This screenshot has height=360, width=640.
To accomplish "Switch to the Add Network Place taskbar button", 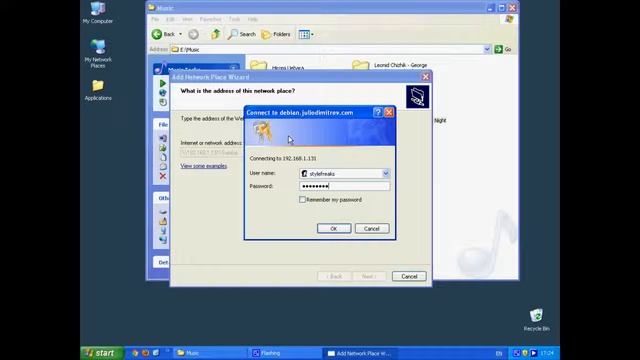I will 359,353.
